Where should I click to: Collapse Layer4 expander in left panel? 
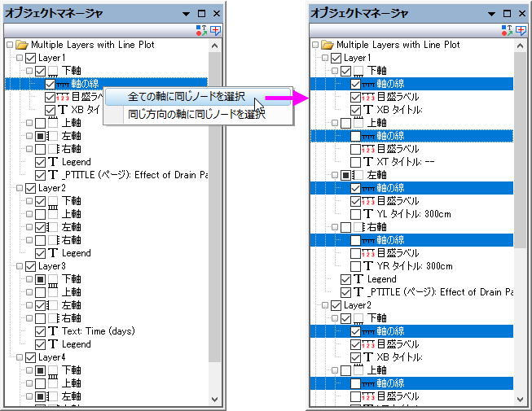tap(20, 357)
